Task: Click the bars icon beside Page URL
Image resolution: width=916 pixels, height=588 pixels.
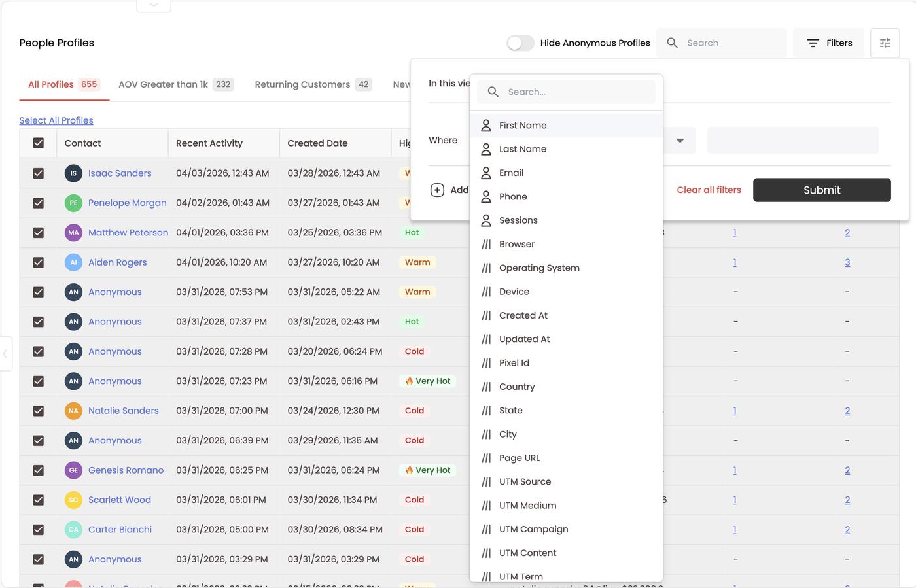Action: (486, 458)
